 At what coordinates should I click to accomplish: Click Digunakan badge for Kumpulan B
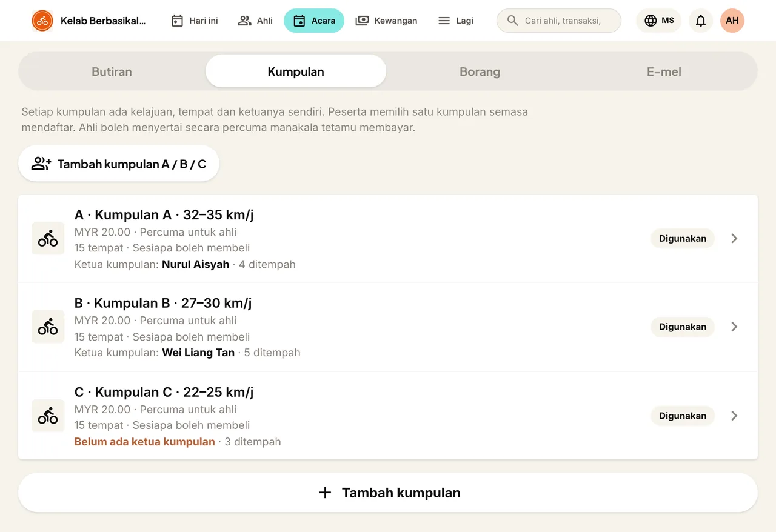(x=683, y=327)
